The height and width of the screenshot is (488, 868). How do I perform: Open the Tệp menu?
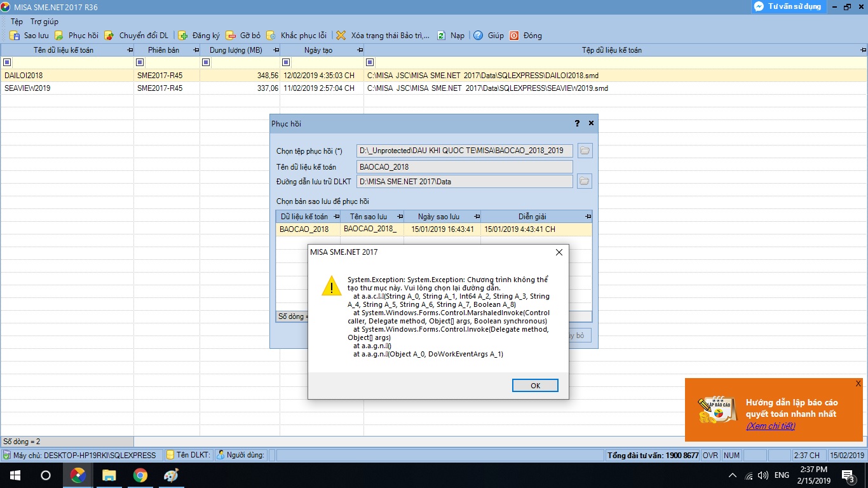[17, 22]
